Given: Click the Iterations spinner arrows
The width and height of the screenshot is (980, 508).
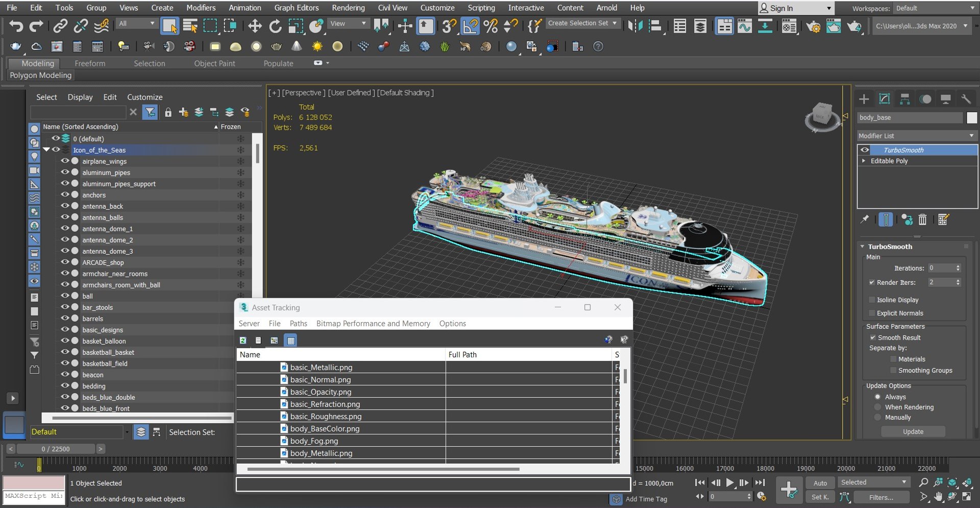Looking at the screenshot, I should 958,268.
